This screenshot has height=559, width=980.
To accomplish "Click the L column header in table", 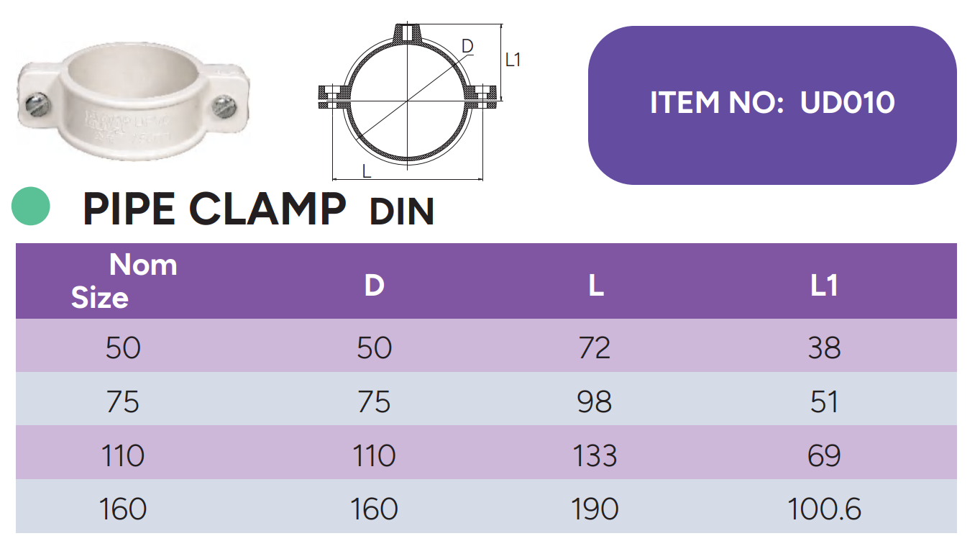I will click(595, 286).
